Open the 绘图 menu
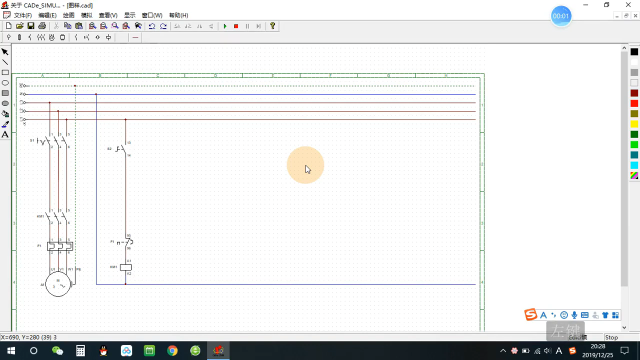 point(69,15)
